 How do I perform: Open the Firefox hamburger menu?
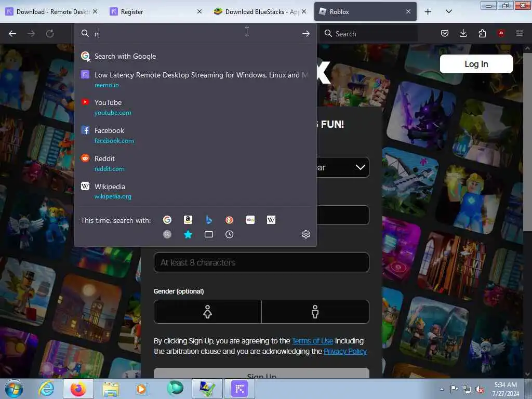point(520,33)
